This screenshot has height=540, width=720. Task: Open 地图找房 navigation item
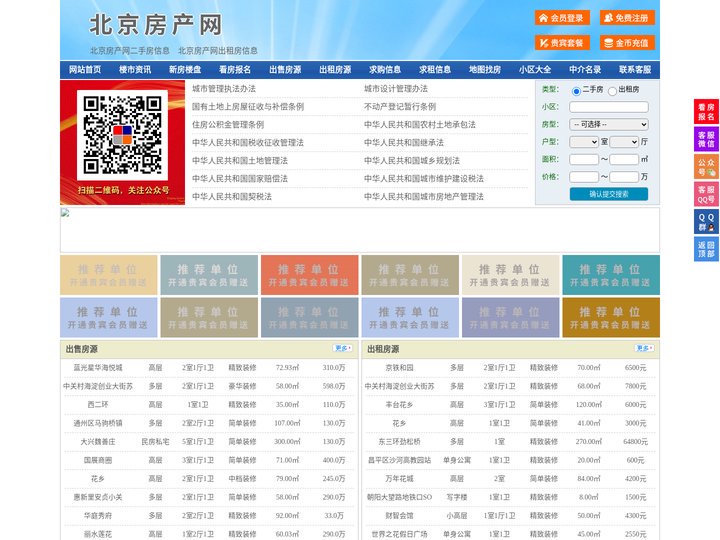coord(485,70)
